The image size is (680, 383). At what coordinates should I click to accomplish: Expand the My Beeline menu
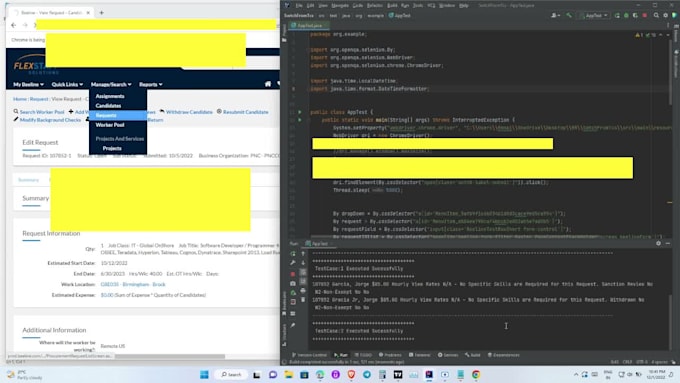pyautogui.click(x=28, y=85)
